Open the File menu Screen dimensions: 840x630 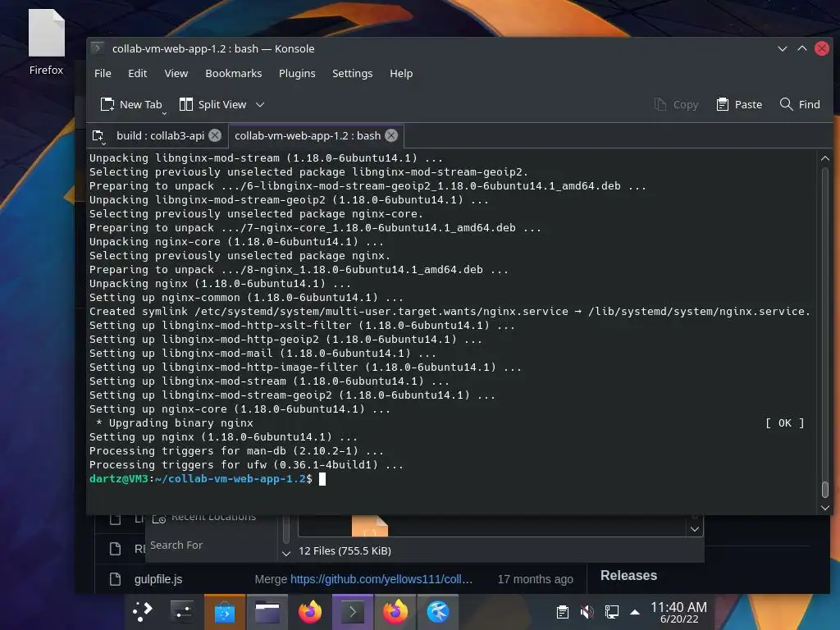(103, 73)
